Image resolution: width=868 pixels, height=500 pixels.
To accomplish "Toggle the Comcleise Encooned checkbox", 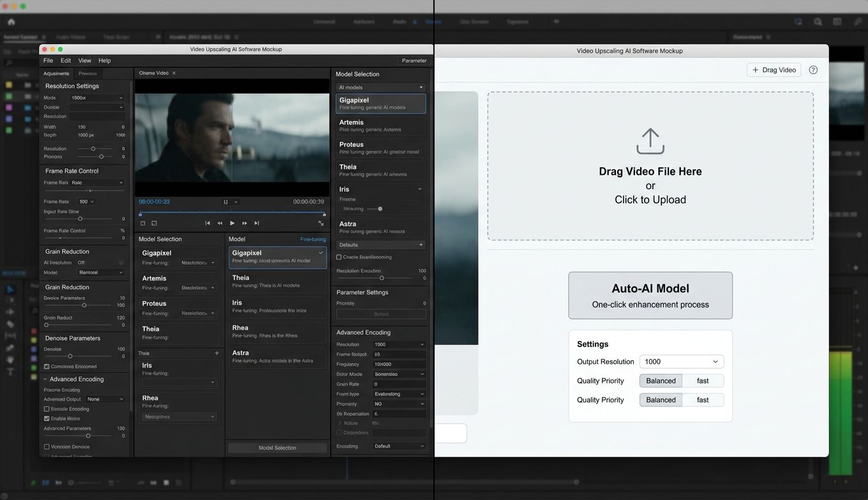I will coord(47,367).
